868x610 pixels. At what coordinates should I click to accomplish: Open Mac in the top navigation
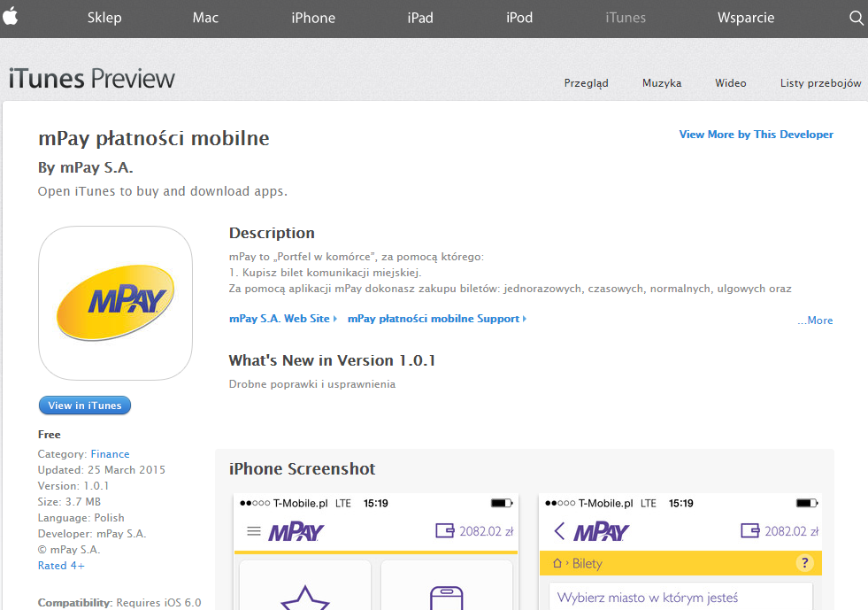[x=205, y=18]
